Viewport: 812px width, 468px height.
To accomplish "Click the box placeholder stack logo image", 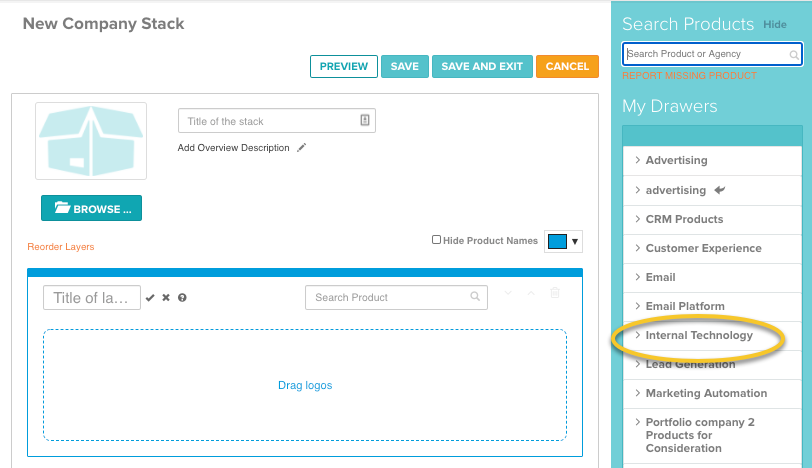I will click(91, 141).
